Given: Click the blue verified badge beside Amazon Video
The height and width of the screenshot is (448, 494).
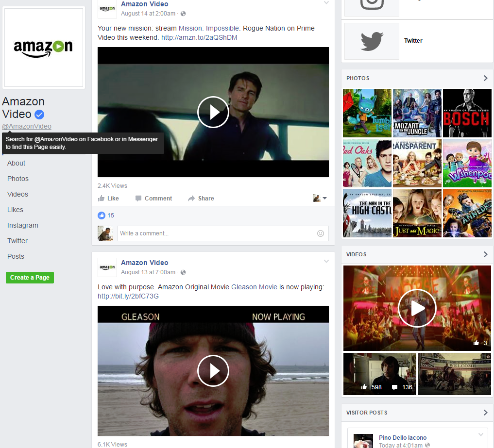Looking at the screenshot, I should pyautogui.click(x=39, y=114).
